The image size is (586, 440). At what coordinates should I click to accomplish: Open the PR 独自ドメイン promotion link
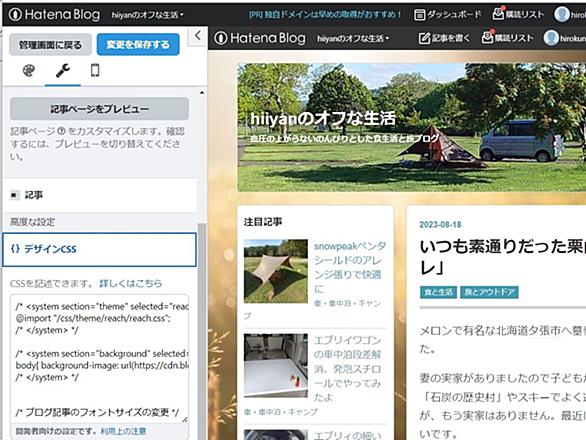pyautogui.click(x=325, y=15)
